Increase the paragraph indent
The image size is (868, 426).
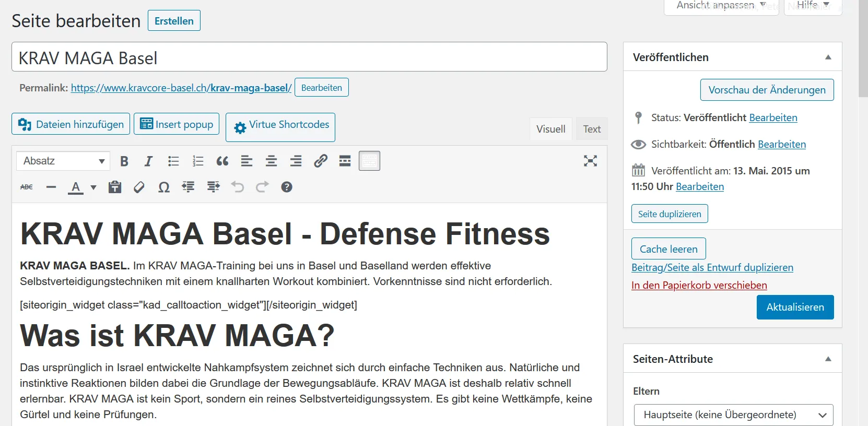213,187
